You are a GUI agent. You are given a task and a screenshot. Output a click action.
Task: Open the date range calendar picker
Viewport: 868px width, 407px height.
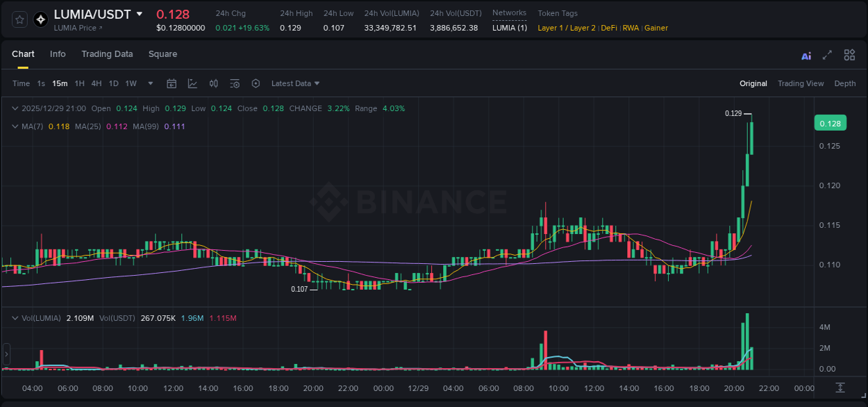[x=172, y=83]
